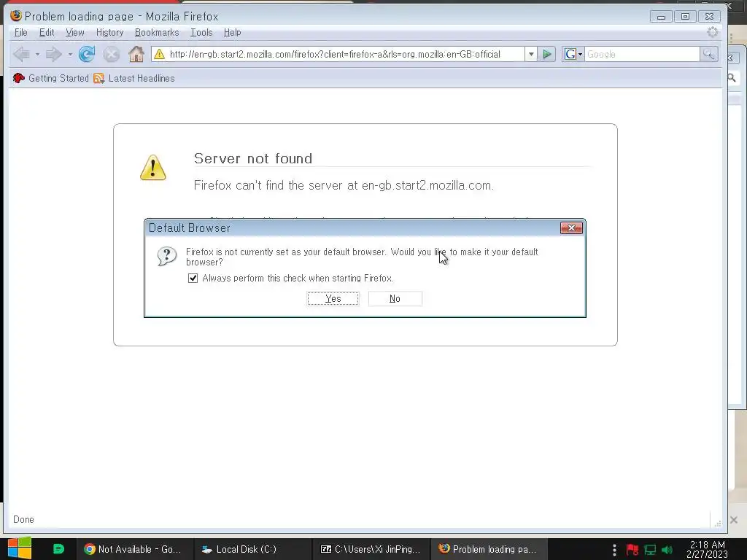The width and height of the screenshot is (747, 560).
Task: Switch to the Chrome Not Available taskbar window
Action: [133, 549]
